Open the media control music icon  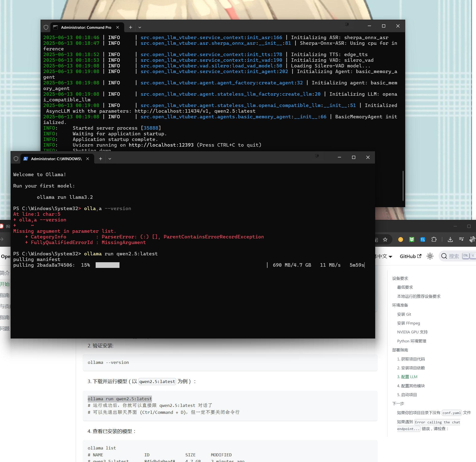tap(461, 239)
